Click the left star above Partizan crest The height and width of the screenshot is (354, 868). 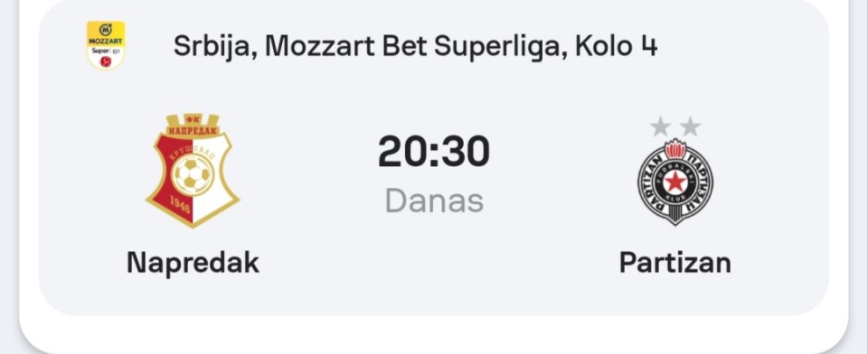660,127
